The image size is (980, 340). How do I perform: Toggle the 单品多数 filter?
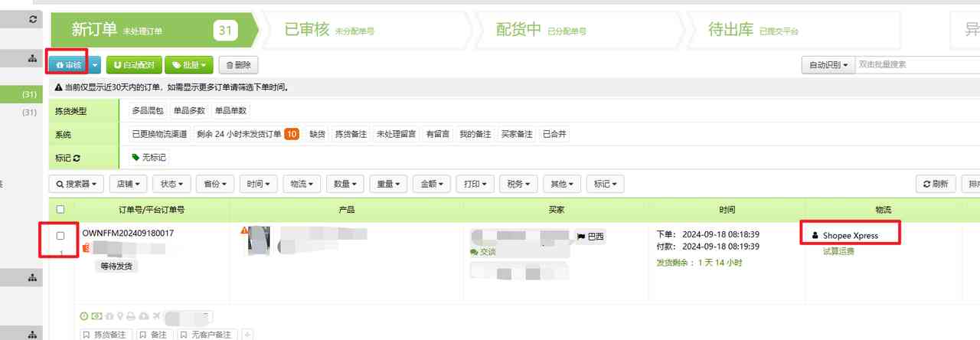tap(188, 111)
